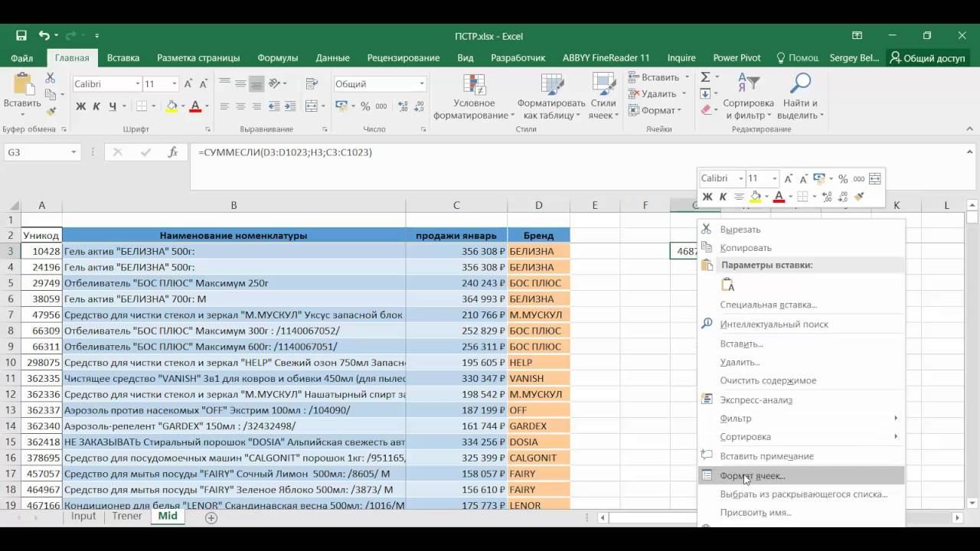
Task: Click the AutoSum sigma icon
Action: (x=705, y=77)
